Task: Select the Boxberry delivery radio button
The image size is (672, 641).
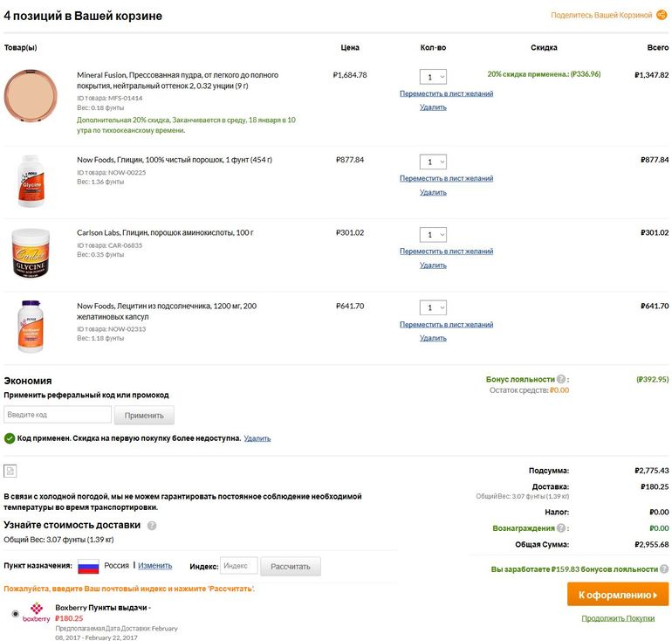Action: [15, 614]
